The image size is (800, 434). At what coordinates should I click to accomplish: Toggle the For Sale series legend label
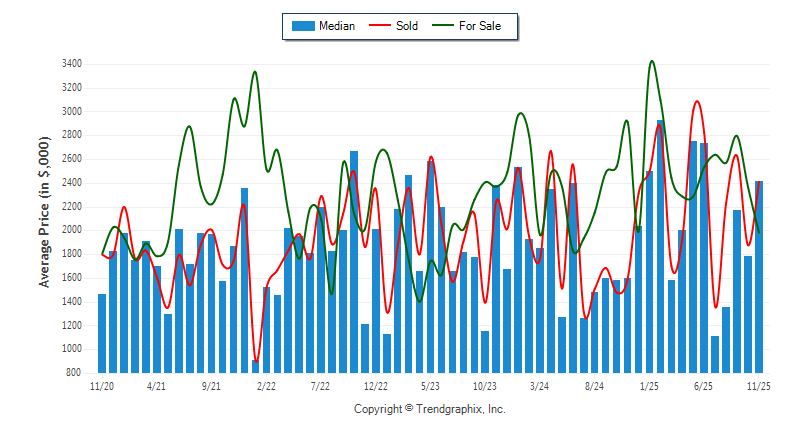(x=481, y=26)
